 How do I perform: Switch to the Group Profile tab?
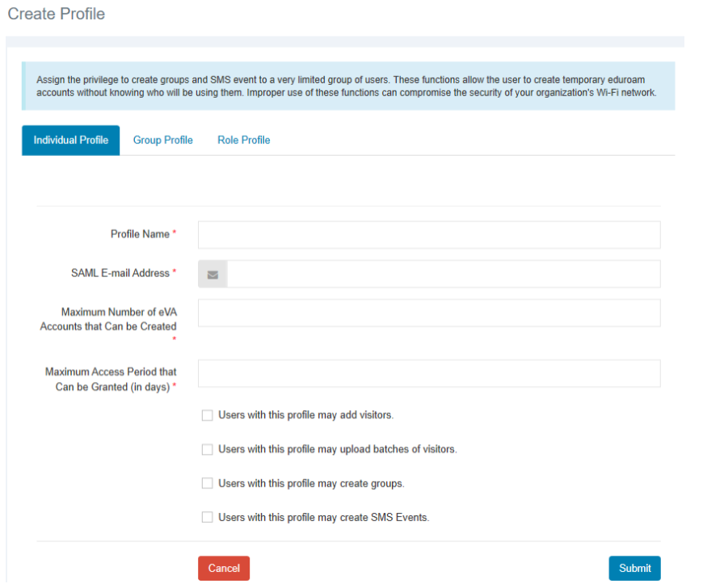tap(162, 141)
